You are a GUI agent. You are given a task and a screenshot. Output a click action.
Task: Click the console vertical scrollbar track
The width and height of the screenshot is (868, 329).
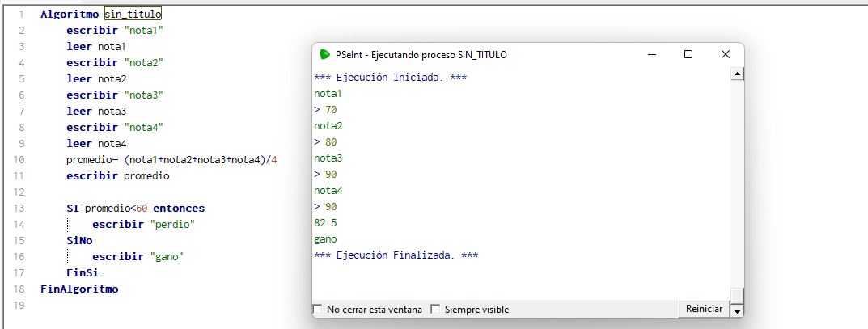coord(736,186)
